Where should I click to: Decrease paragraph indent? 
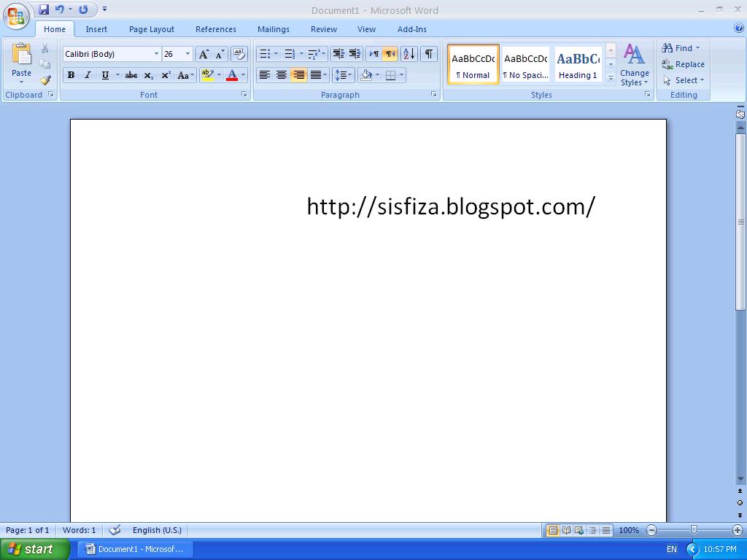338,54
